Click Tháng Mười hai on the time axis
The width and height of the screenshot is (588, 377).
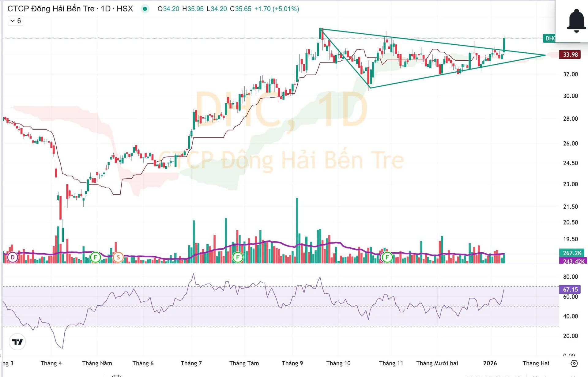[437, 363]
